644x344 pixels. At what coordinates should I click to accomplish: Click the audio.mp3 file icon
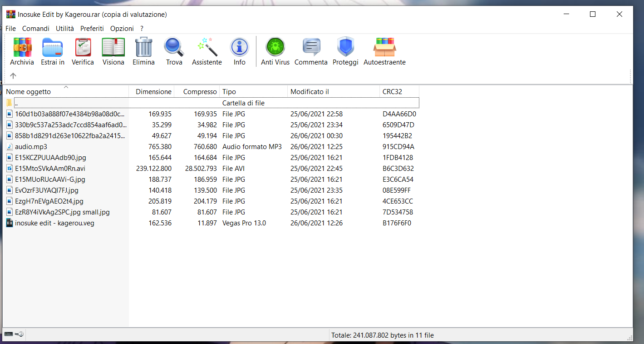click(x=10, y=147)
